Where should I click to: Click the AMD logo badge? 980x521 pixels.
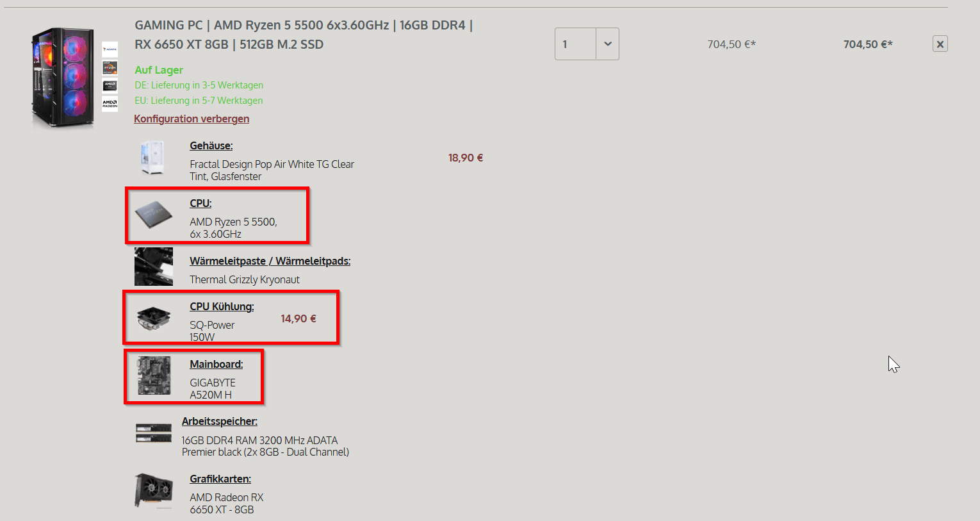click(x=110, y=85)
